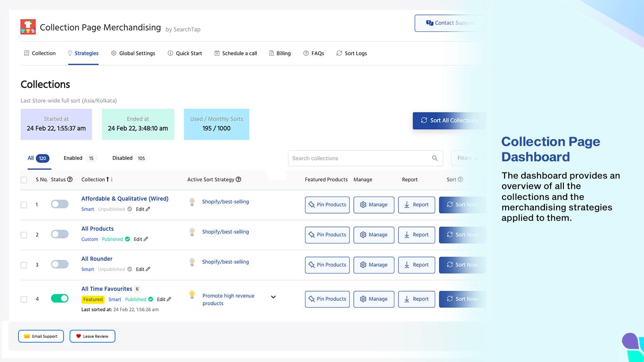Disable the status toggle for All Time Favourites
Screen dimensions: 644x362
(60, 299)
